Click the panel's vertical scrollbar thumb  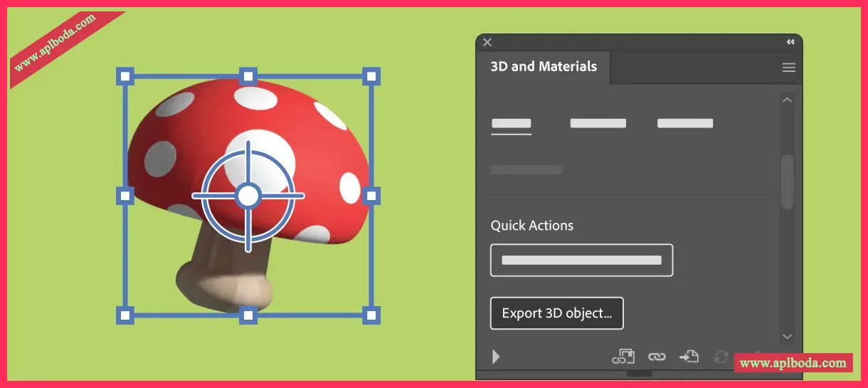coord(787,182)
